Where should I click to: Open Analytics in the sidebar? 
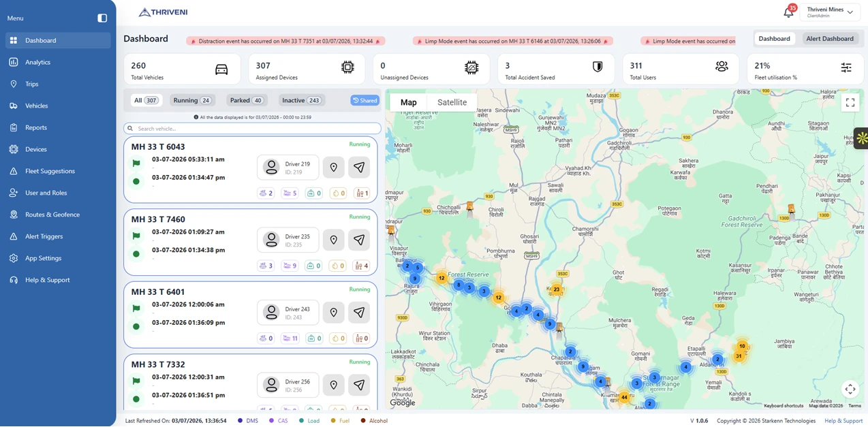tap(58, 62)
